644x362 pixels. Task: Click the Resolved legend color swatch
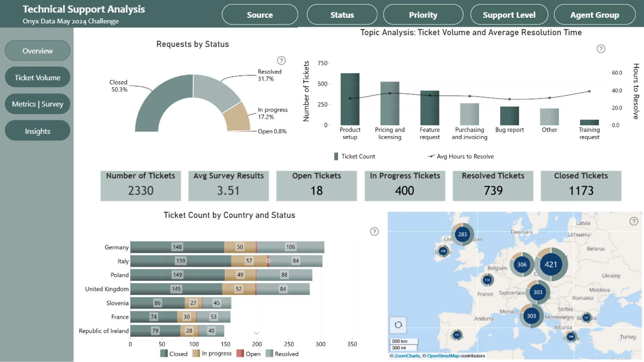[x=269, y=354]
